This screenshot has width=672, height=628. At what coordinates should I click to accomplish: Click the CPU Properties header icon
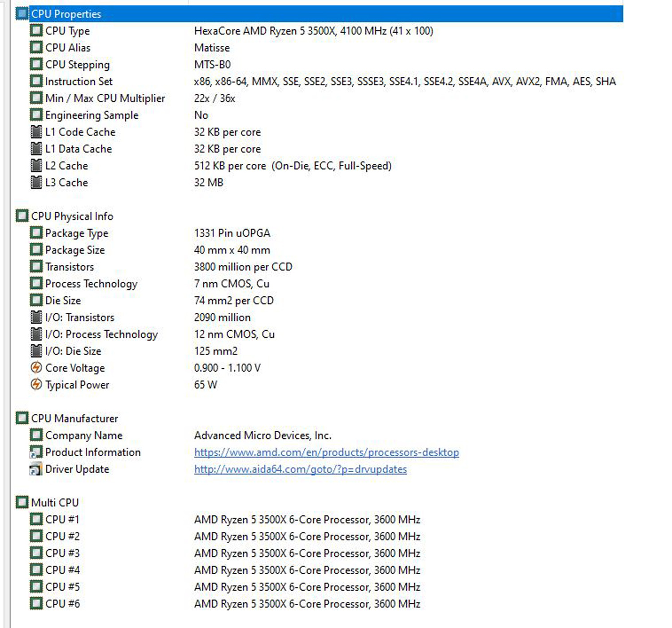tap(22, 13)
